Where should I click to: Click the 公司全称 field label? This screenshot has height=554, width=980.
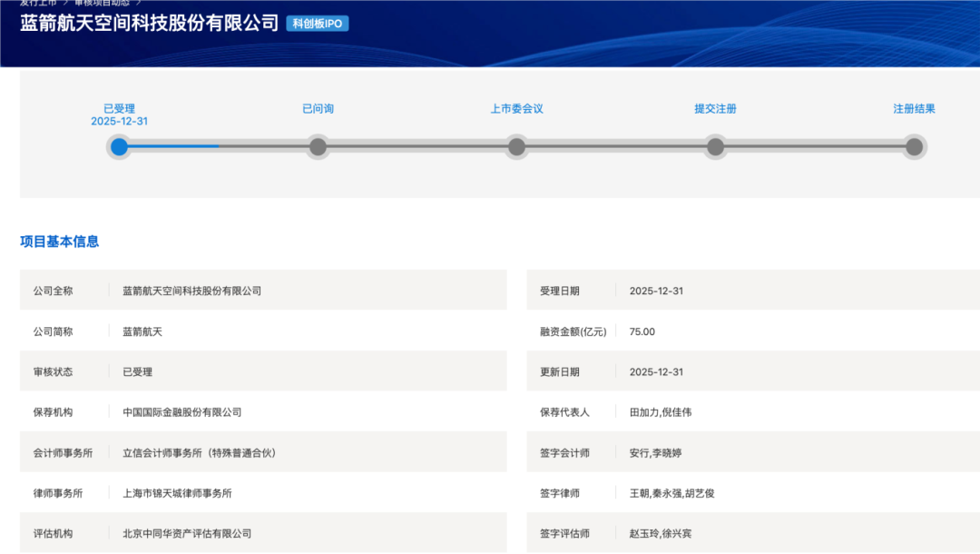[x=54, y=291]
